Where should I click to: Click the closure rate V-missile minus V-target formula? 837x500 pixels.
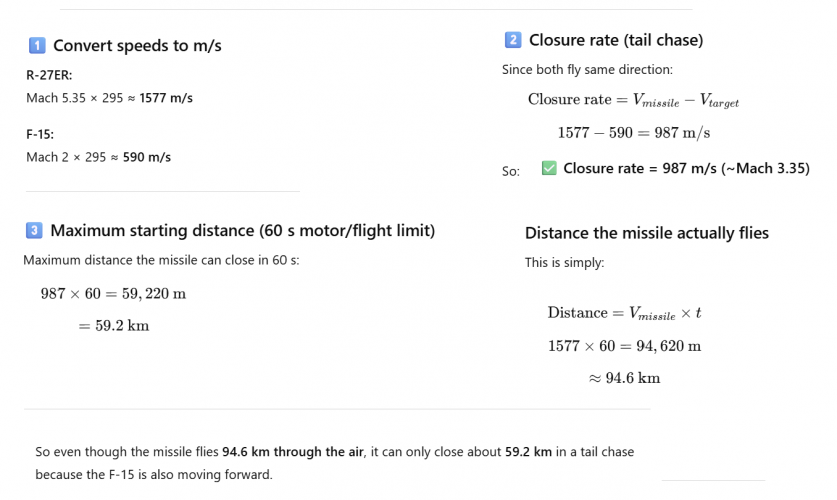click(x=633, y=100)
